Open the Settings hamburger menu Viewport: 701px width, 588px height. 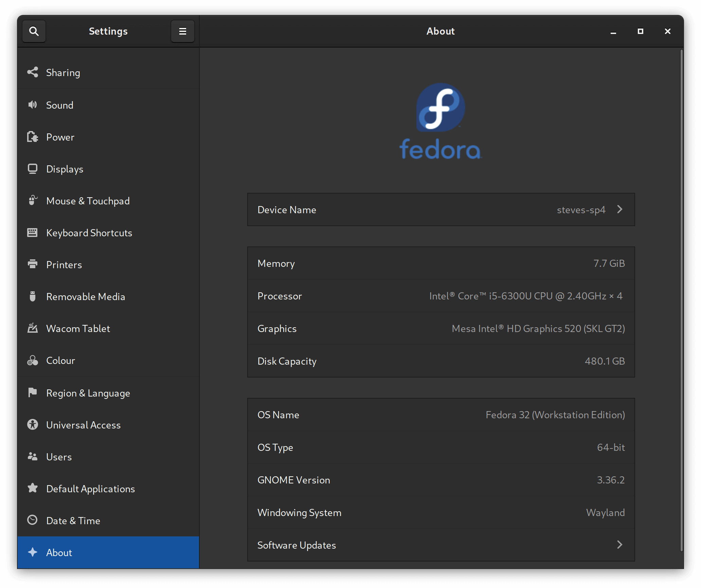(x=182, y=31)
